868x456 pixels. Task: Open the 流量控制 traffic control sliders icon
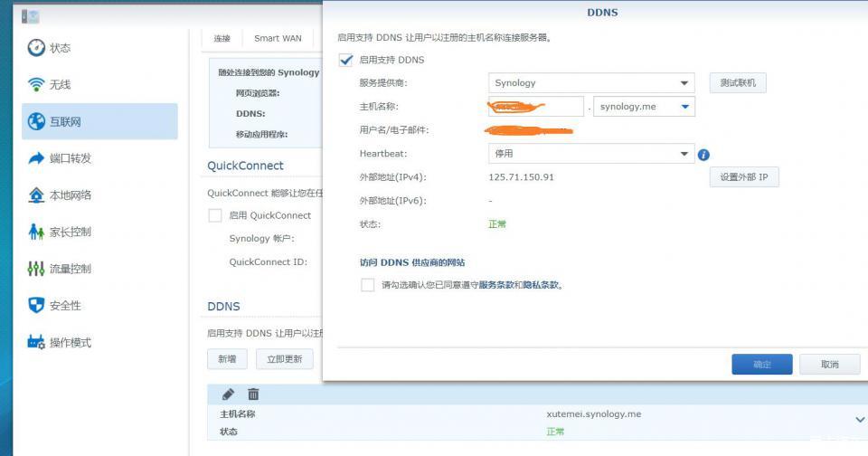pos(36,269)
